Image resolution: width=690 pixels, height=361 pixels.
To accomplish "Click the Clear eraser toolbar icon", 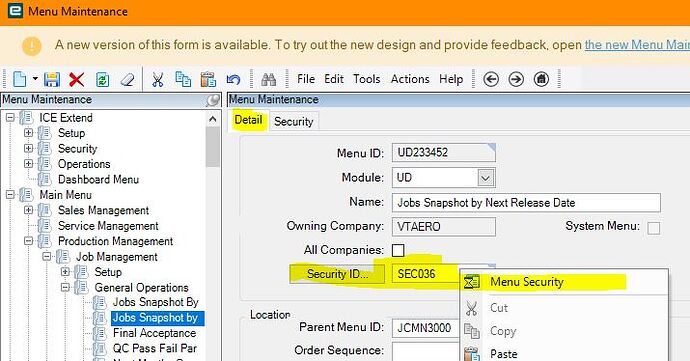I will 127,80.
